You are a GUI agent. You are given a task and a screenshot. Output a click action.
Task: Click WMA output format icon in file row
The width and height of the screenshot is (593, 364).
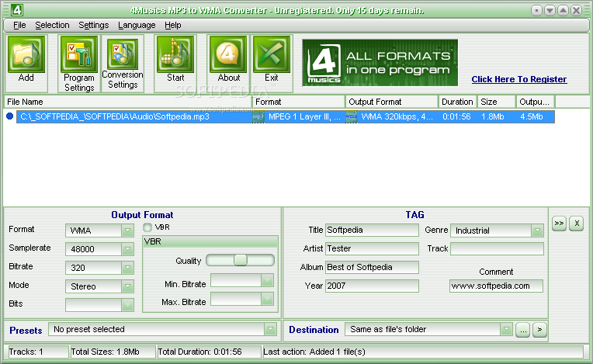coord(352,116)
